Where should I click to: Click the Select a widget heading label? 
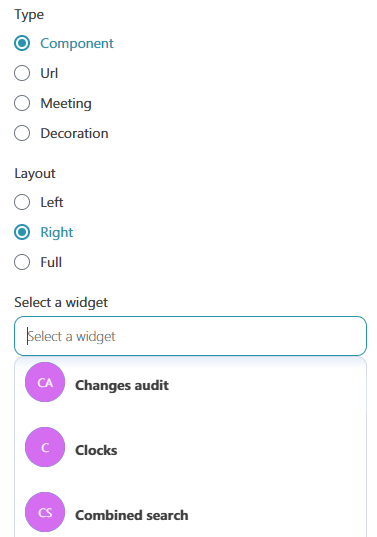pyautogui.click(x=61, y=303)
